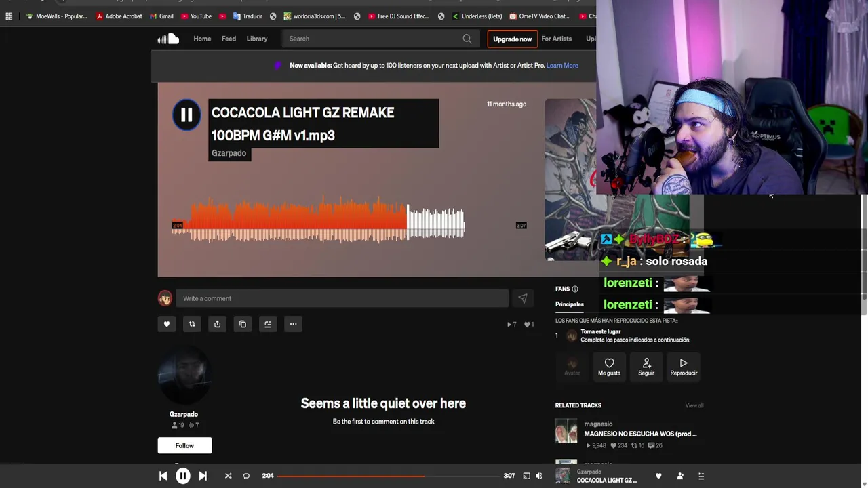Click the search magnifier icon
Viewport: 868px width, 488px height.
467,39
